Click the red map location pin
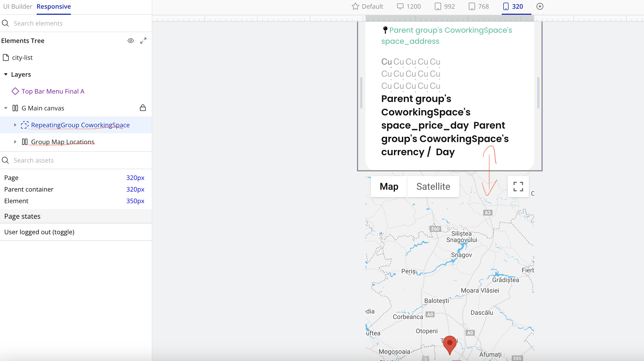 450,344
